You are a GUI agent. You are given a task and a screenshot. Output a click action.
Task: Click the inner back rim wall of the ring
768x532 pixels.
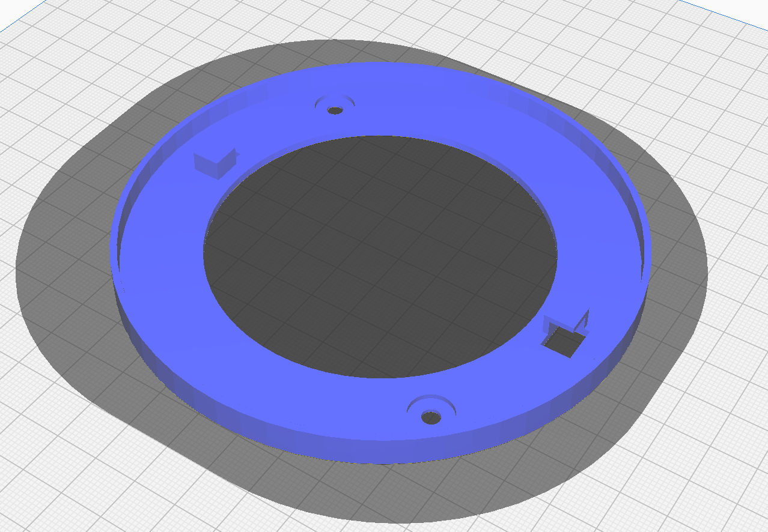pos(385,71)
